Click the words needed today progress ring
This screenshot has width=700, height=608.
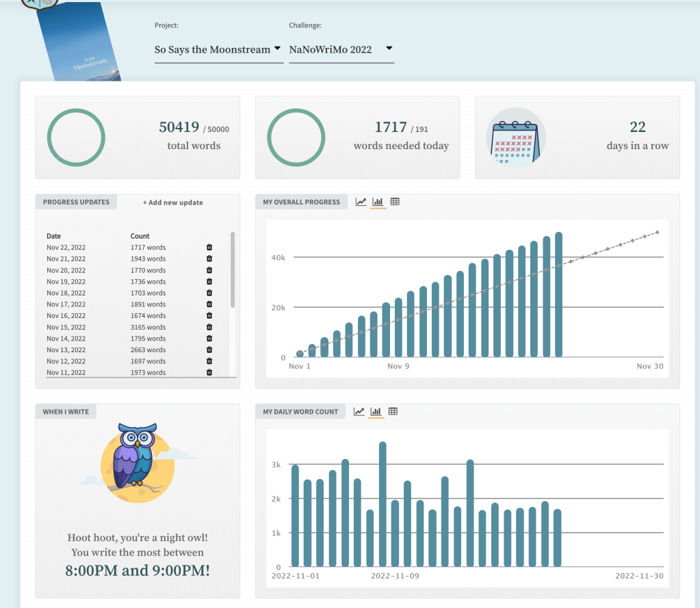pos(296,137)
